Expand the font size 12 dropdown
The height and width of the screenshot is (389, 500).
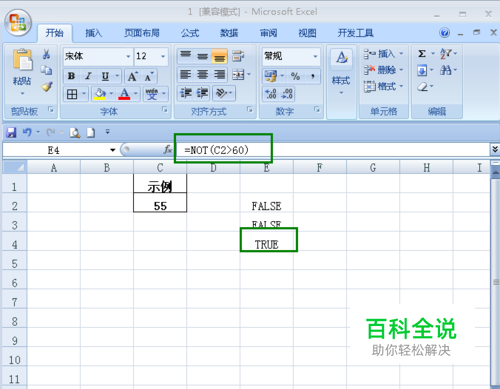163,56
